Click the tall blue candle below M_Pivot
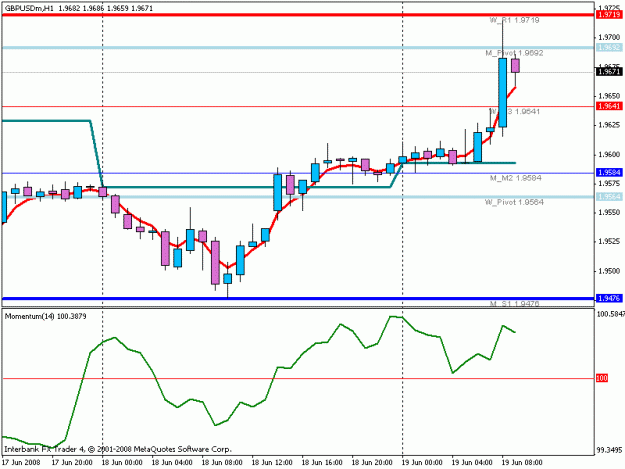 point(503,92)
